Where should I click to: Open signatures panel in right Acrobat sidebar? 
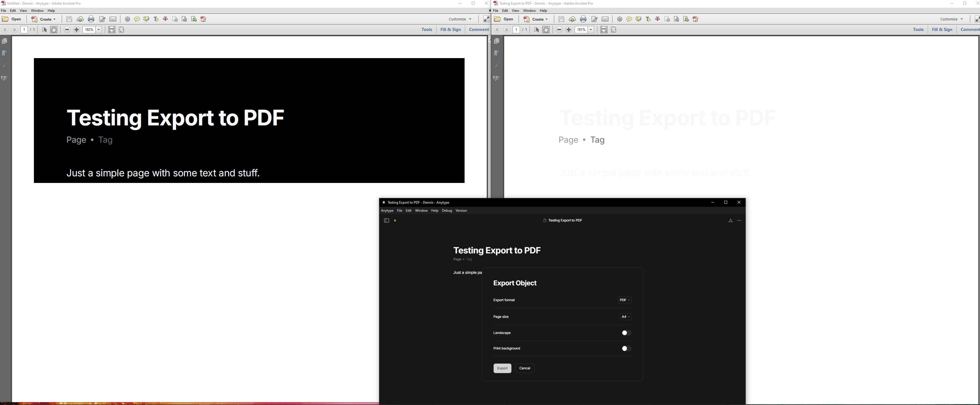pos(496,79)
